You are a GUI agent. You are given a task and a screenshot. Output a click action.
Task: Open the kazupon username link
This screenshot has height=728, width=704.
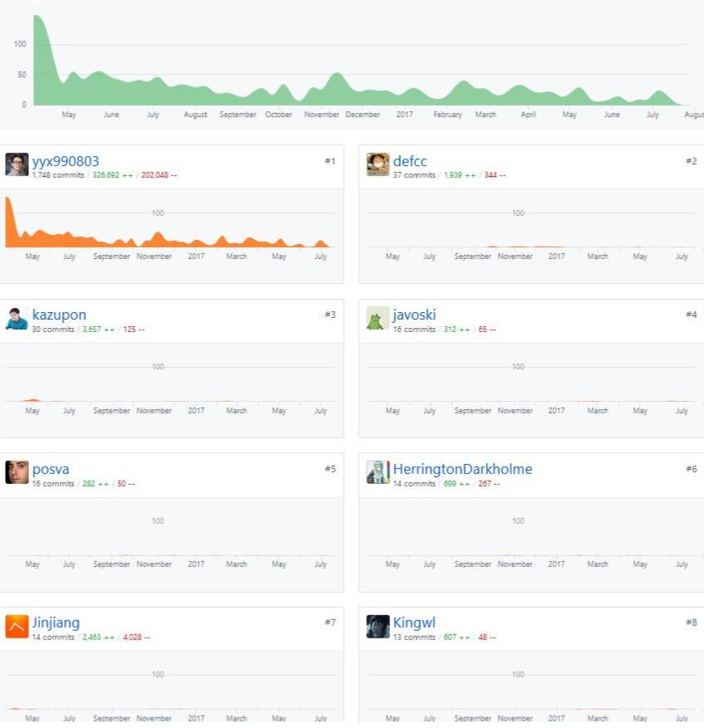59,315
